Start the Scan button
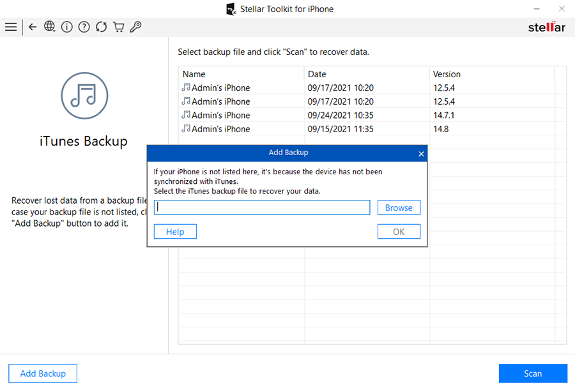The image size is (575, 392). pyautogui.click(x=532, y=373)
